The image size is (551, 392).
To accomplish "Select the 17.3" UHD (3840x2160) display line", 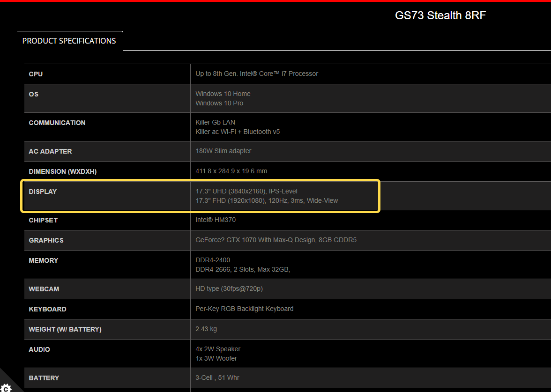I will 246,191.
